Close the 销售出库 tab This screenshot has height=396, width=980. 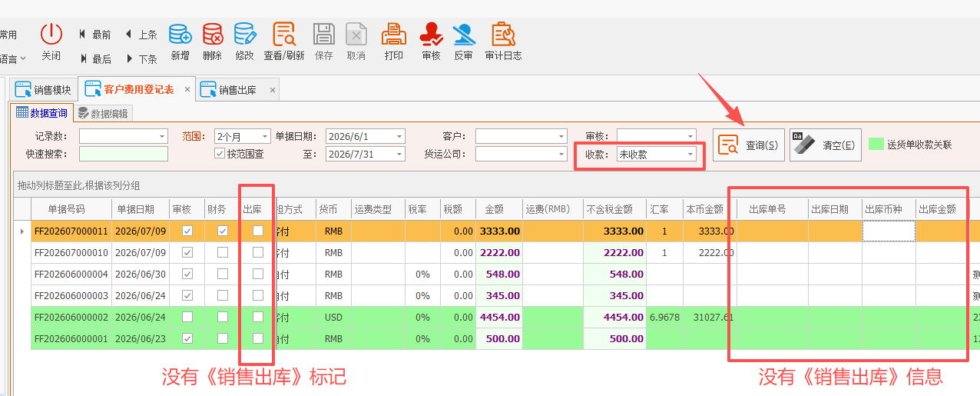[x=272, y=90]
